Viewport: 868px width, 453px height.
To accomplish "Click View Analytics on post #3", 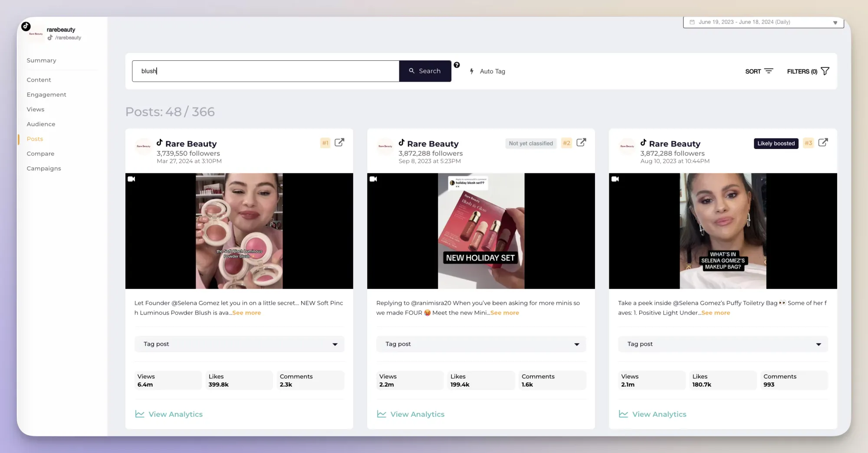I will (x=652, y=414).
